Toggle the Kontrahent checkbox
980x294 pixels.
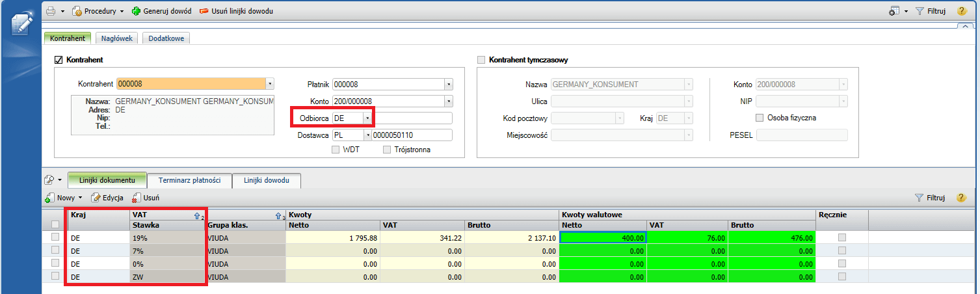59,60
